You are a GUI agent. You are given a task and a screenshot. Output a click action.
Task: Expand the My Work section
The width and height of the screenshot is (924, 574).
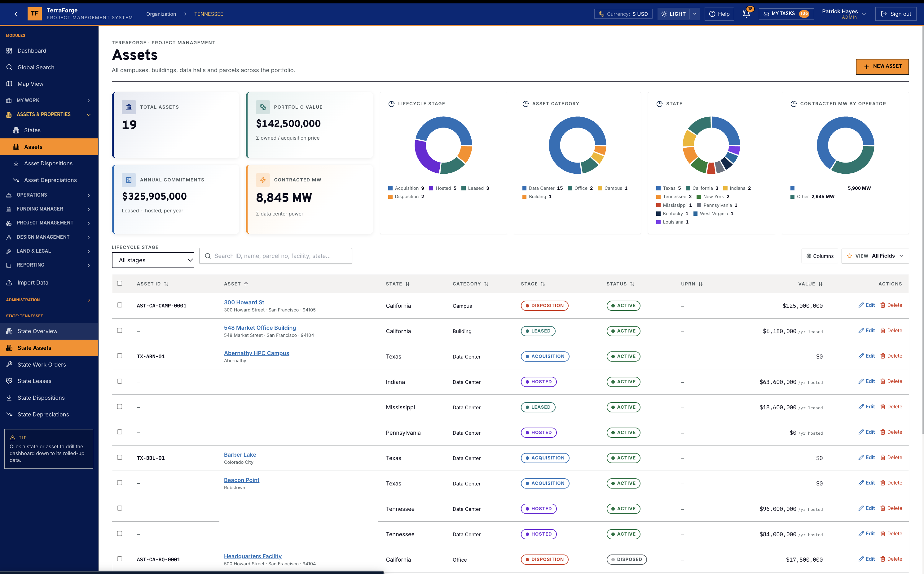click(49, 101)
